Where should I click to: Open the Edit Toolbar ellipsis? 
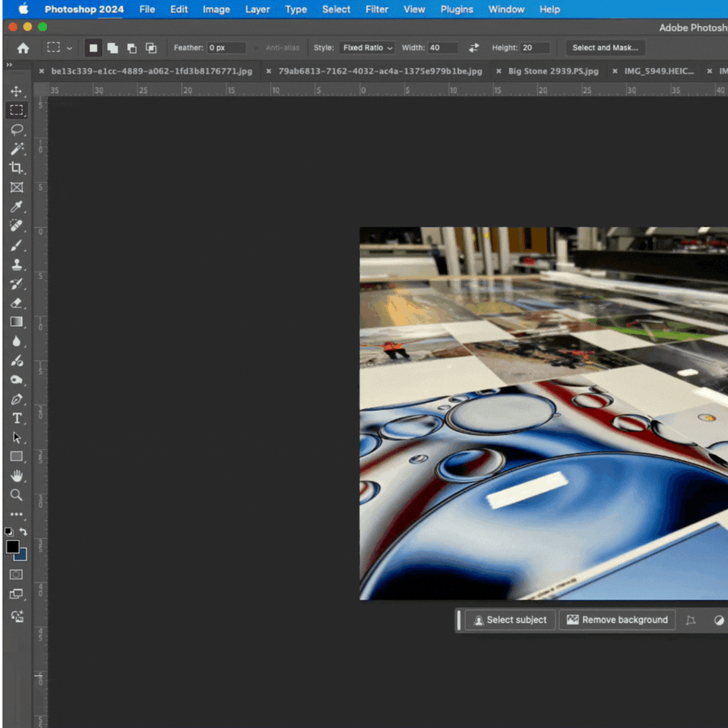pyautogui.click(x=17, y=514)
